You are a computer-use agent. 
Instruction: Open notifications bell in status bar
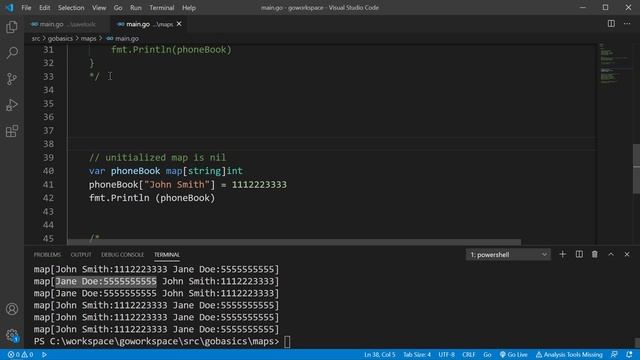(629, 355)
